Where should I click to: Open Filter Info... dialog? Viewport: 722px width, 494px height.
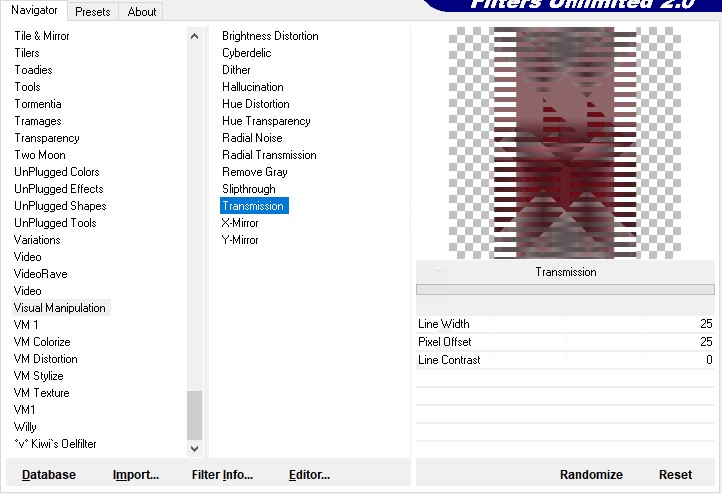pyautogui.click(x=222, y=475)
